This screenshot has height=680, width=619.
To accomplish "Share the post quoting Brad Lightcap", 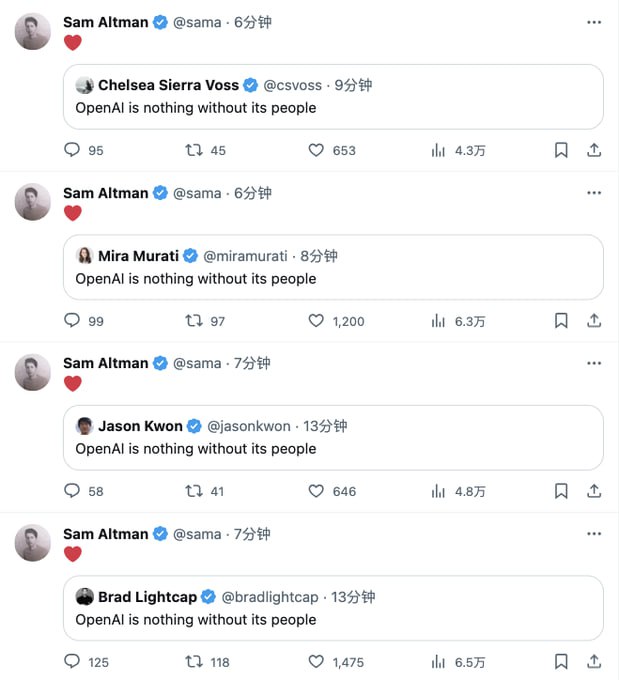I will pyautogui.click(x=593, y=662).
